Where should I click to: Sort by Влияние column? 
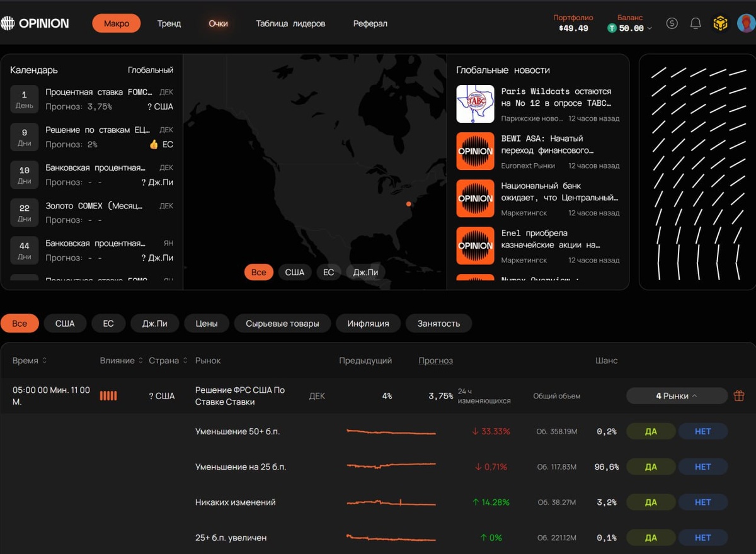pyautogui.click(x=121, y=361)
